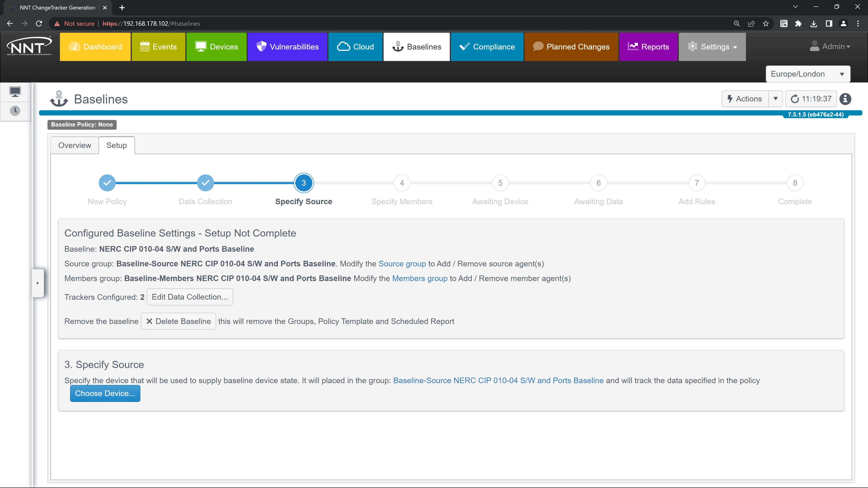Click the monitor icon in left sidebar
The height and width of the screenshot is (488, 868).
[15, 91]
